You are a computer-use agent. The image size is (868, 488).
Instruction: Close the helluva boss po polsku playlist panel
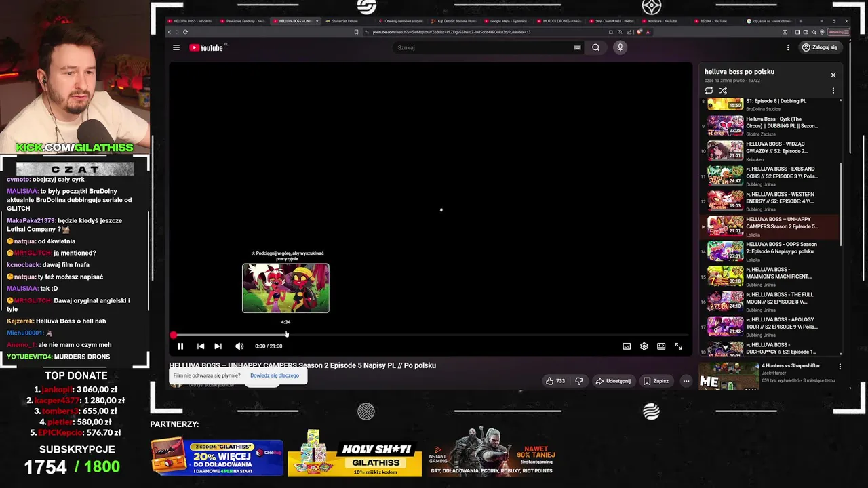click(x=833, y=75)
